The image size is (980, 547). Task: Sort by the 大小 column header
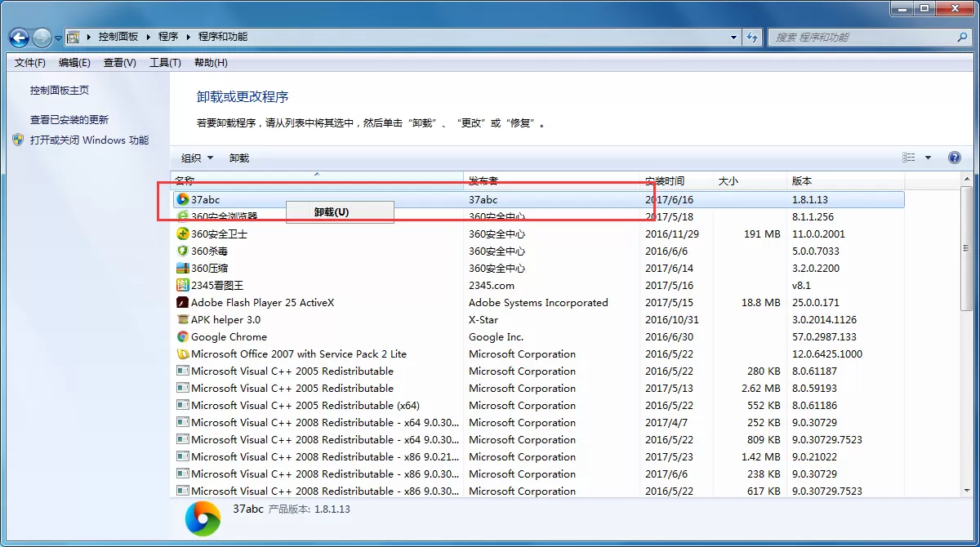[750, 180]
